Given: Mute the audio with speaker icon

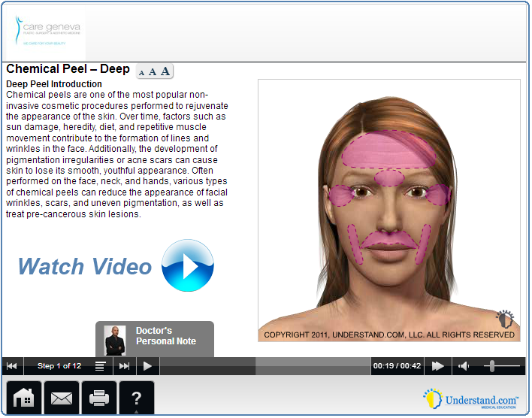Looking at the screenshot, I should pyautogui.click(x=464, y=366).
